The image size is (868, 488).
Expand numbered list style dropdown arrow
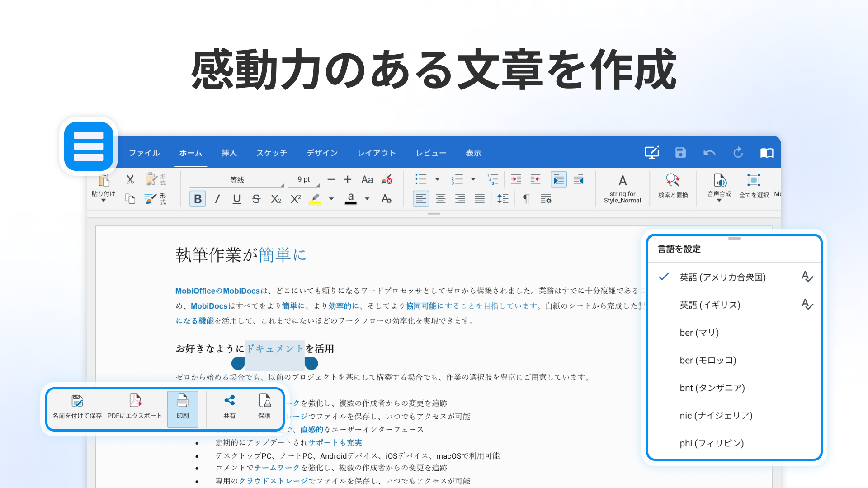473,179
